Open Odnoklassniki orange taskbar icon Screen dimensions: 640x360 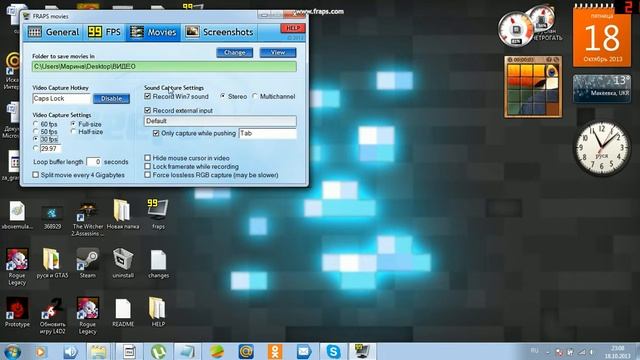point(275,351)
